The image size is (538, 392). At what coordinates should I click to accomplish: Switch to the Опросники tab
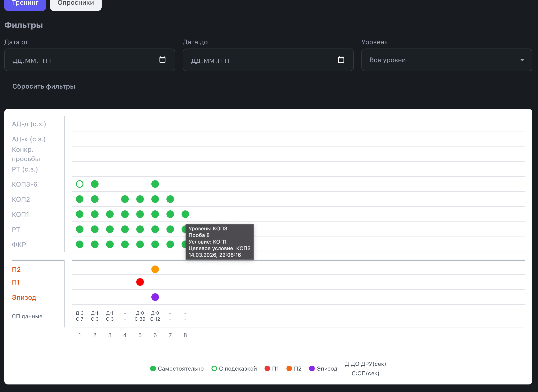pos(76,4)
